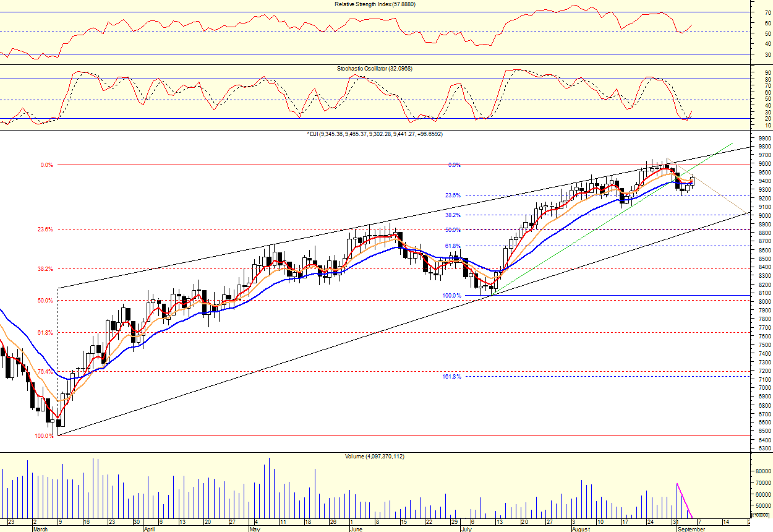
Task: Select the red 61.8% Fibonacci label
Action: (x=45, y=333)
